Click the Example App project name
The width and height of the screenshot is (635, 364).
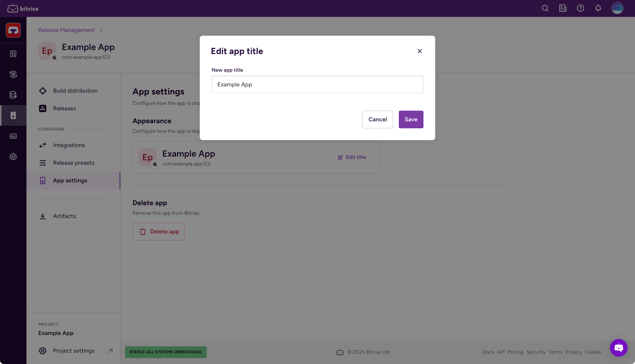pos(56,333)
